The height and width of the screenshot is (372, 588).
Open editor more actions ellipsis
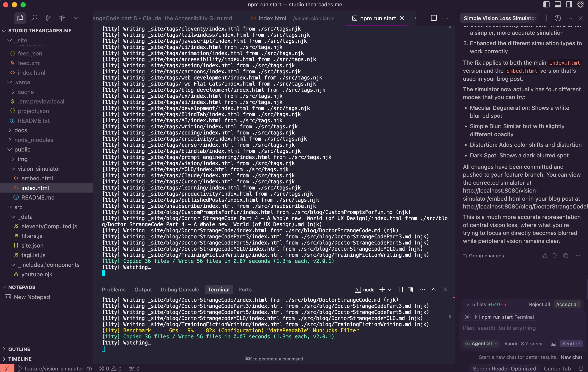[x=445, y=18]
